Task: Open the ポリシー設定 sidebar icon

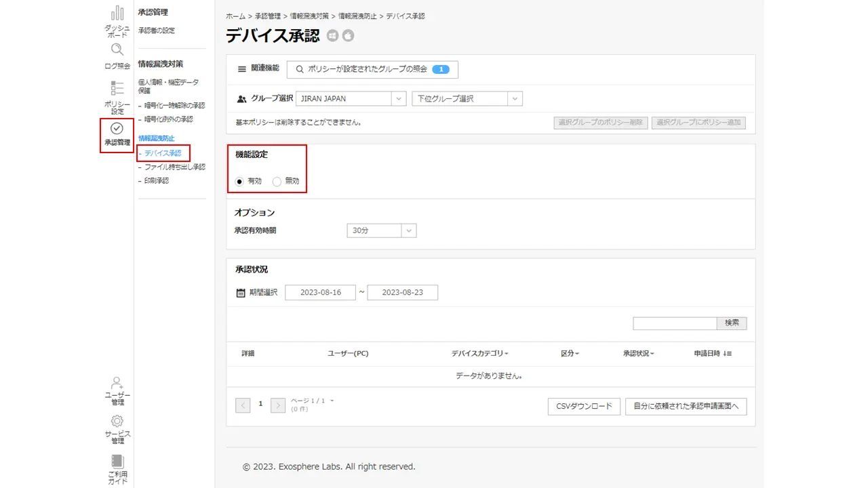Action: click(x=117, y=89)
